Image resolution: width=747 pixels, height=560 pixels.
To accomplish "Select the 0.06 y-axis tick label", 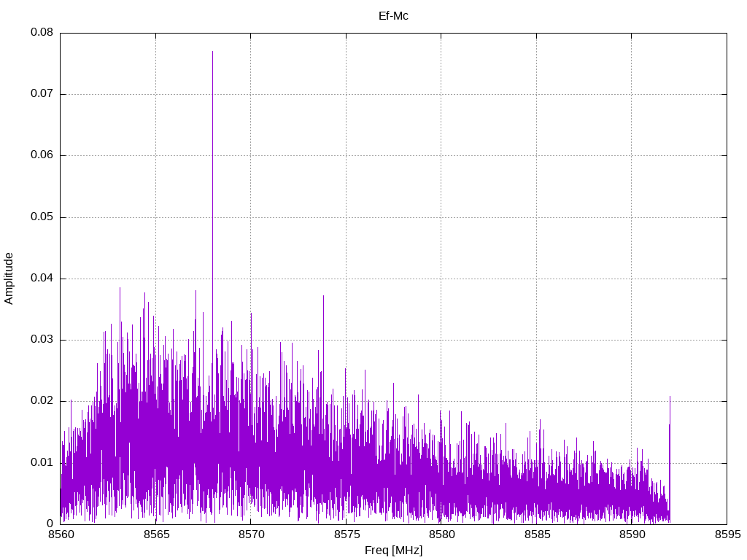I will click(42, 155).
